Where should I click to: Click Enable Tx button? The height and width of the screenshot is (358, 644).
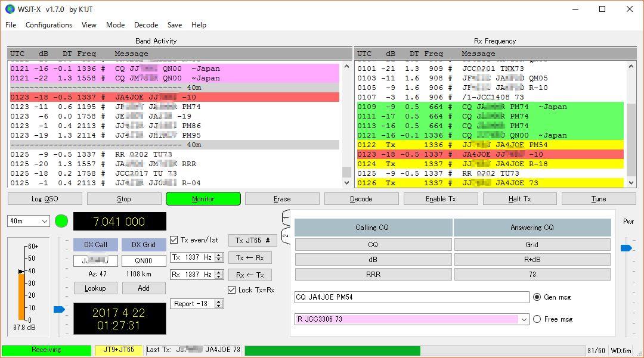[x=441, y=199]
